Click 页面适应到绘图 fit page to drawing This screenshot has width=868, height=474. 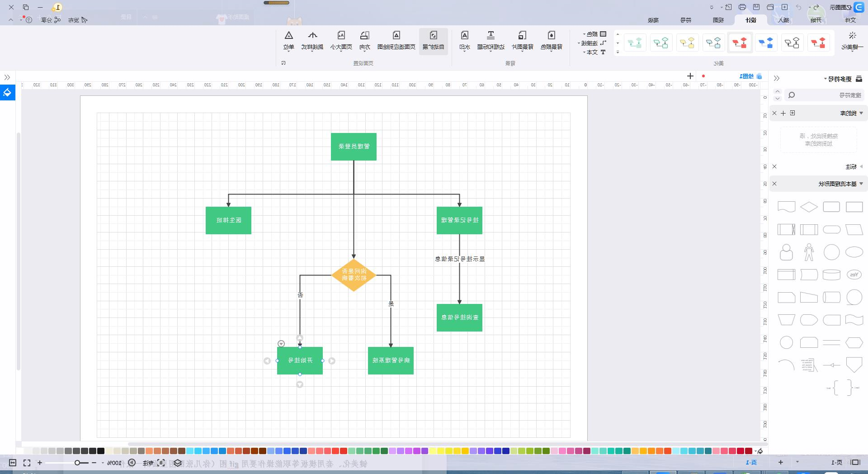(x=396, y=40)
